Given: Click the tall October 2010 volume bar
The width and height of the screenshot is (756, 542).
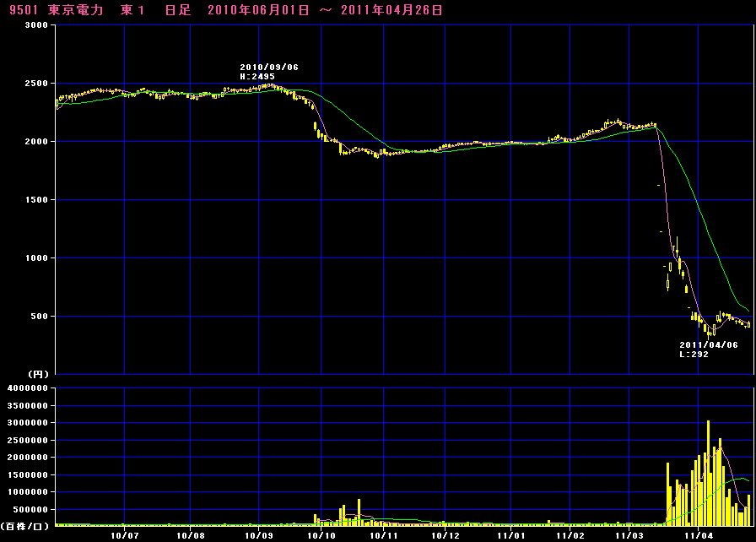Looking at the screenshot, I should pos(359,512).
